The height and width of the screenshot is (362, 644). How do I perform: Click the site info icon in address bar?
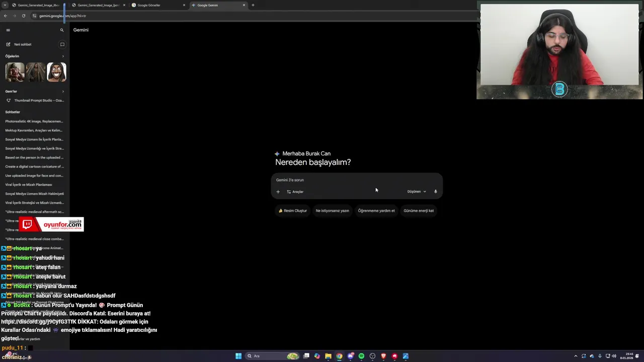pos(34,16)
